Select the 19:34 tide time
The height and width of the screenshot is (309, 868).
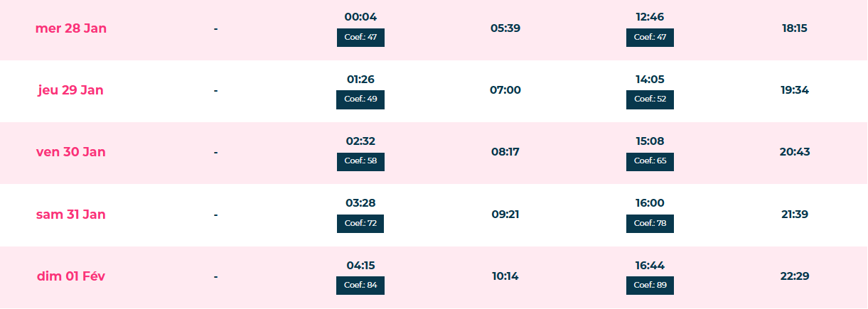[794, 90]
